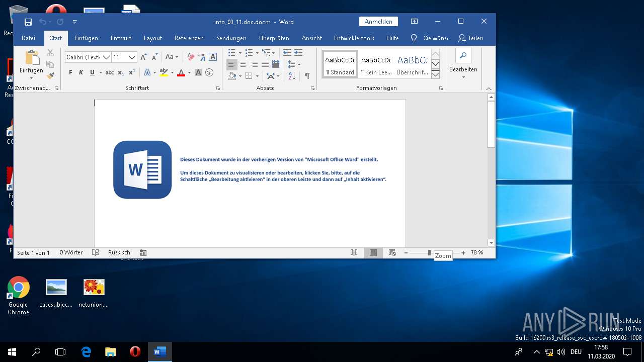
Task: Increase font size with the large A
Action: (144, 57)
